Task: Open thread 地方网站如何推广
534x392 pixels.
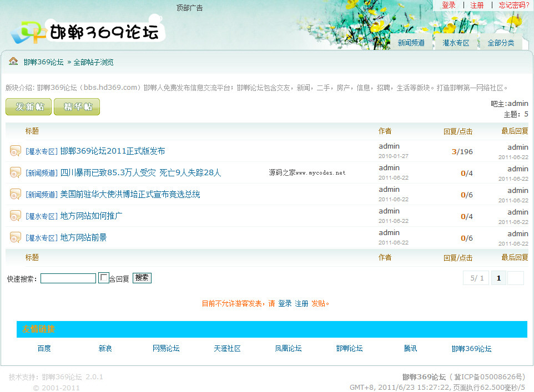Action: [92, 216]
